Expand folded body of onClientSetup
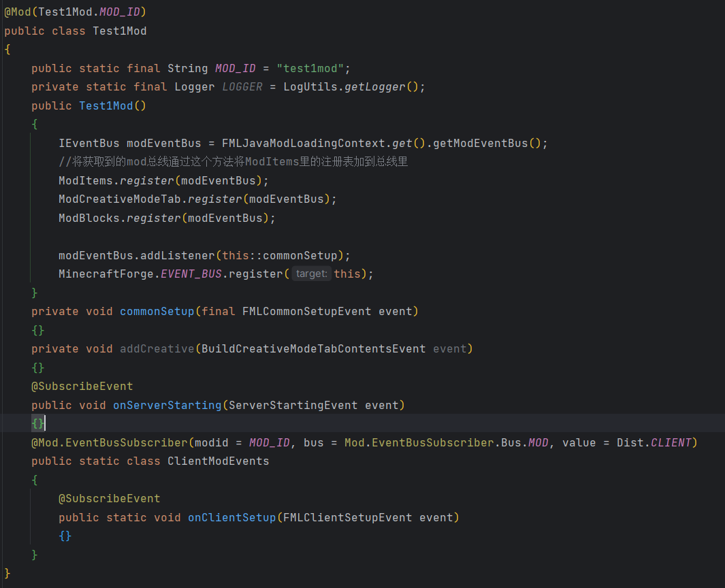The height and width of the screenshot is (588, 725). [x=65, y=536]
